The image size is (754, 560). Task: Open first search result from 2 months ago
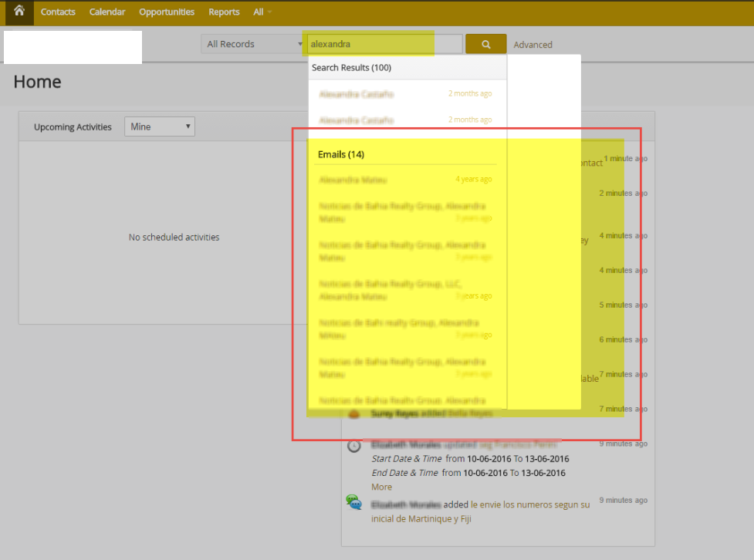(x=356, y=93)
